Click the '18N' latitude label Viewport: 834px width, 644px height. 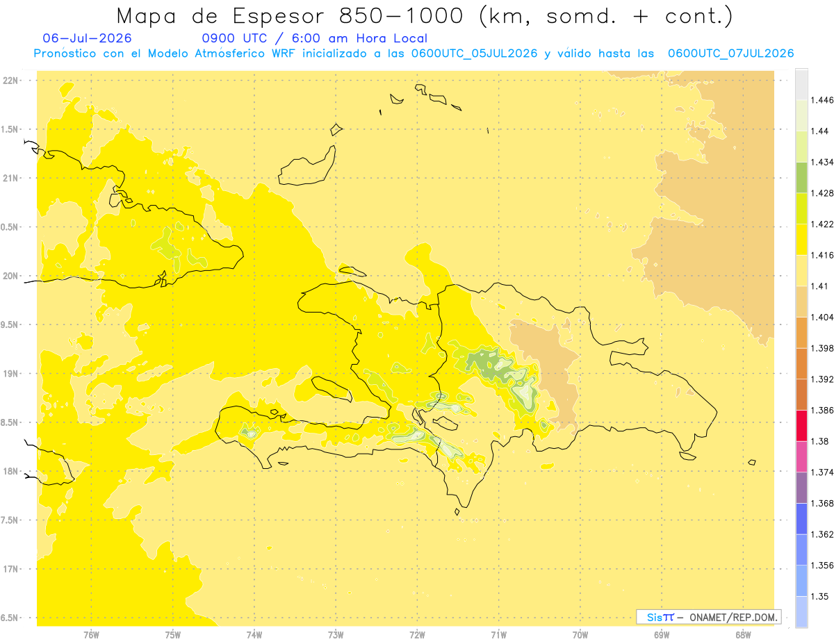(10, 472)
